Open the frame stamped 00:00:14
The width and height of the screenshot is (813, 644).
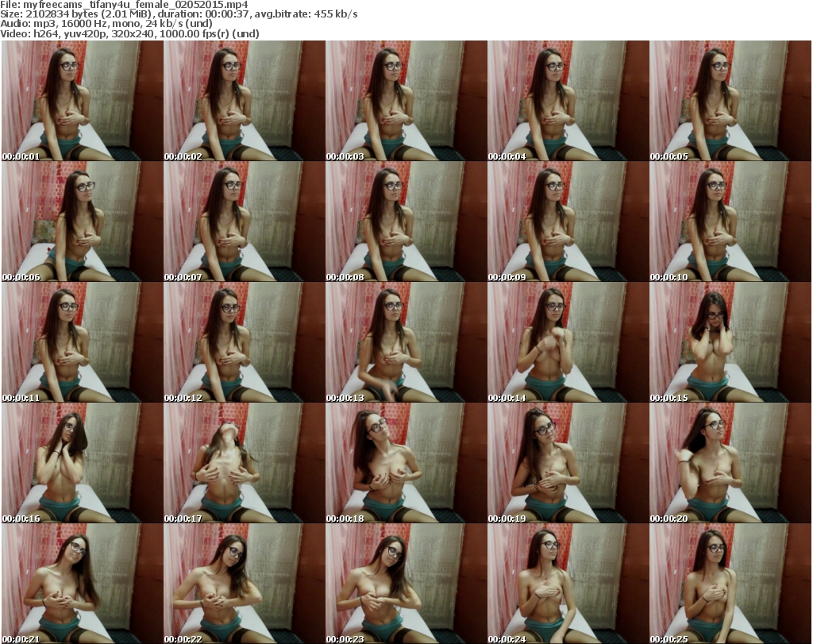(568, 342)
